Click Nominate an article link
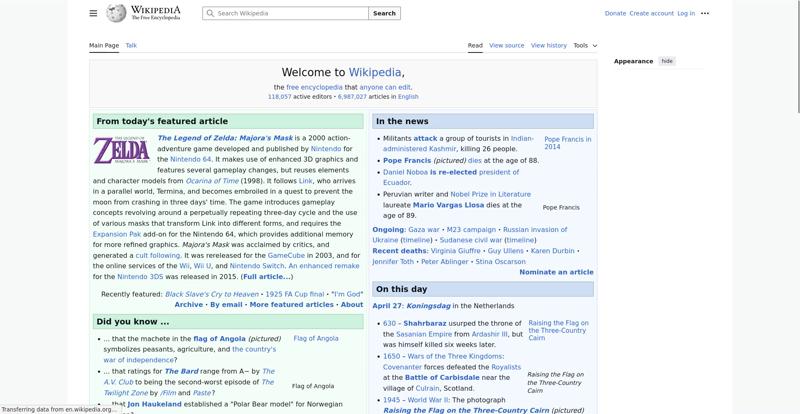800x414 pixels. click(x=556, y=272)
